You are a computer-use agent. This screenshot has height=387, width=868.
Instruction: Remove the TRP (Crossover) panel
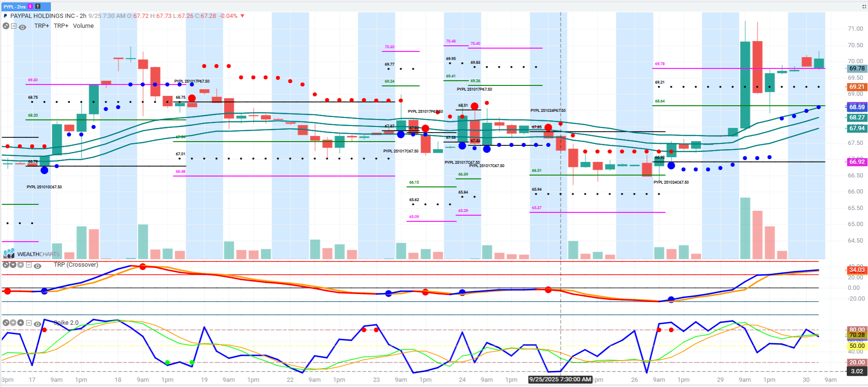(x=6, y=265)
